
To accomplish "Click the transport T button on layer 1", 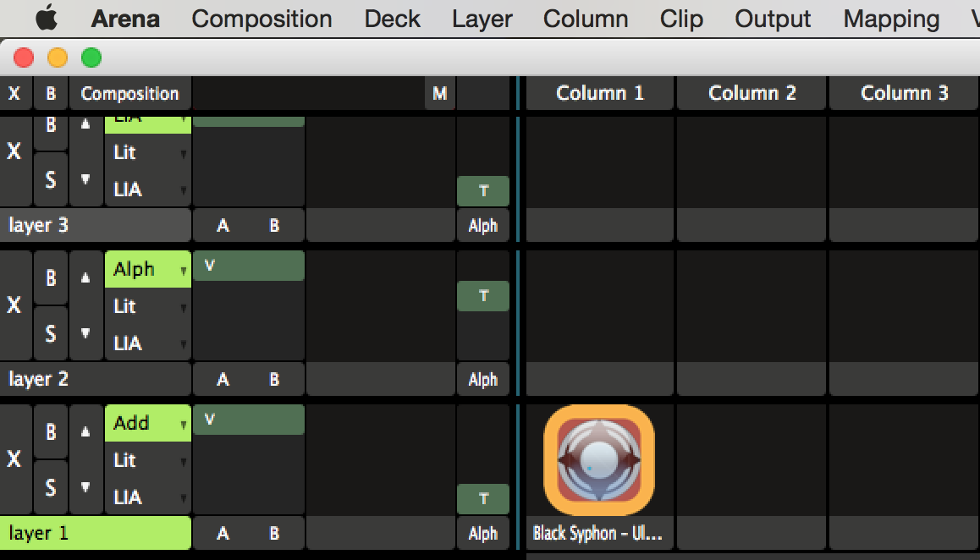I will [483, 498].
